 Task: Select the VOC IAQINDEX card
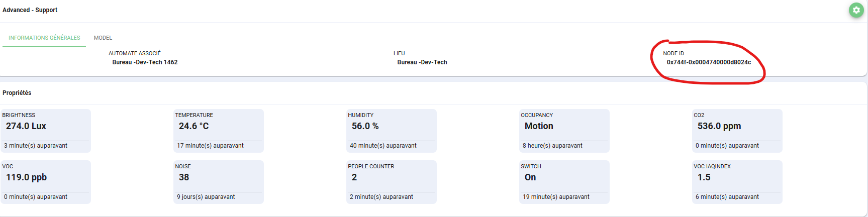click(737, 182)
